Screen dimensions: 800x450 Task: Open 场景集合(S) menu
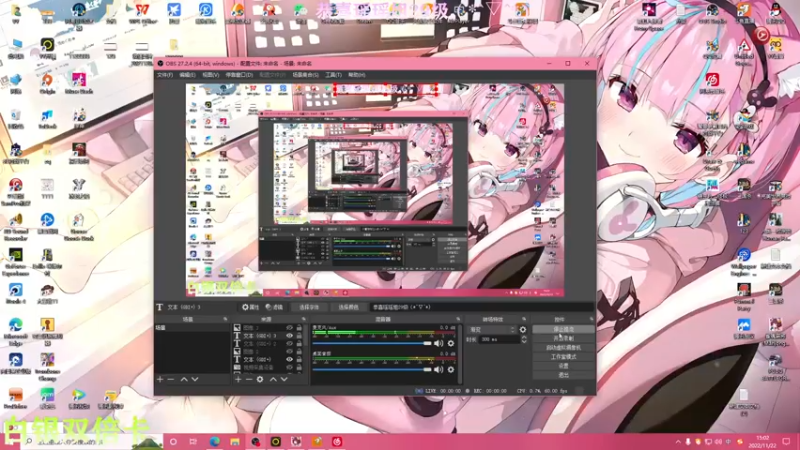(306, 75)
